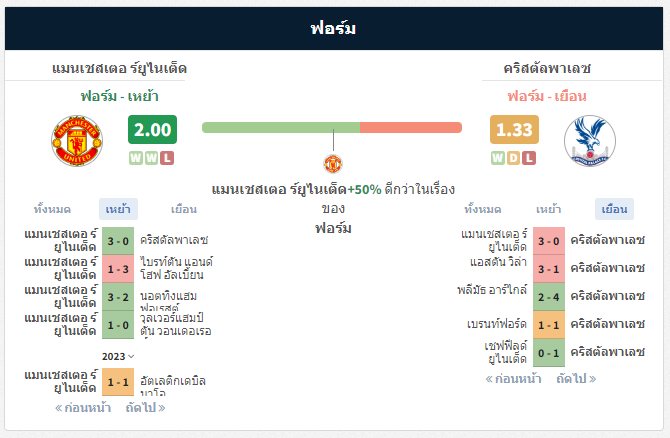Click the green 2.00 form rating badge
The image size is (670, 438).
[153, 129]
